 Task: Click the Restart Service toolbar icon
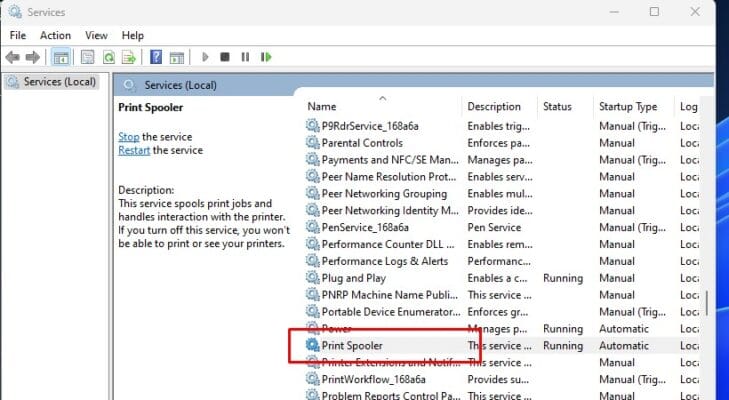coord(266,57)
